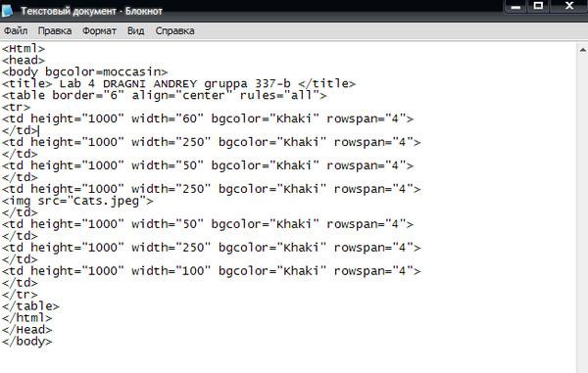This screenshot has width=588, height=373.
Task: Open the Файл menu
Action: tap(16, 30)
